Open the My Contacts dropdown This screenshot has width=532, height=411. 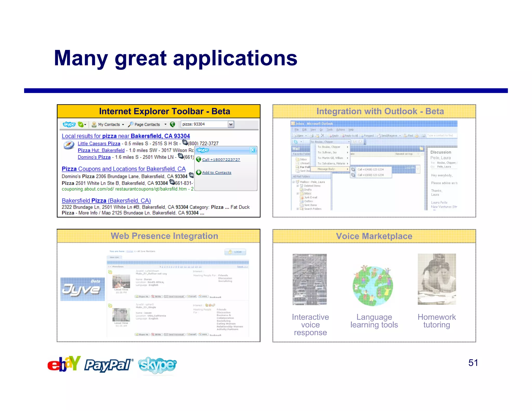pyautogui.click(x=123, y=124)
